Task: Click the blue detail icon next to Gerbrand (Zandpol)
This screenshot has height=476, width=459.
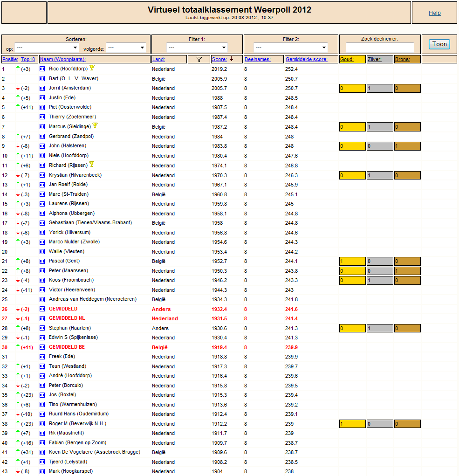Action: coord(42,136)
